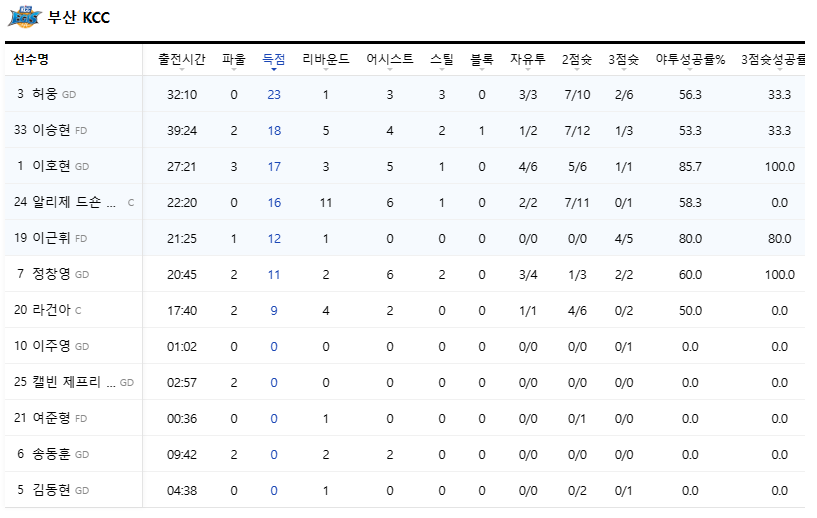Click playing time 17:40
This screenshot has height=518, width=817.
[182, 311]
